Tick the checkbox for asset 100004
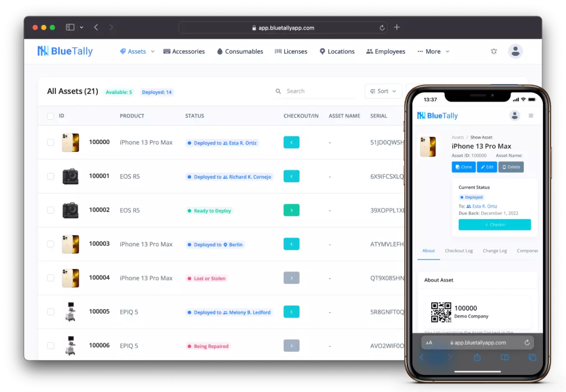The image size is (566, 392). coord(50,278)
